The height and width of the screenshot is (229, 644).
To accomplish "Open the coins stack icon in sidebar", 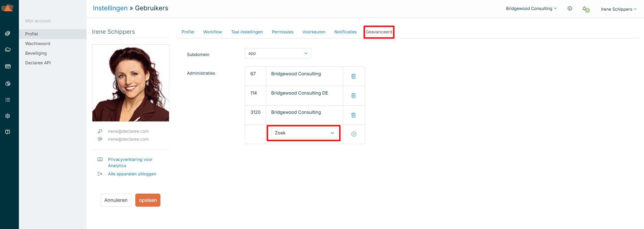I will coord(8,33).
